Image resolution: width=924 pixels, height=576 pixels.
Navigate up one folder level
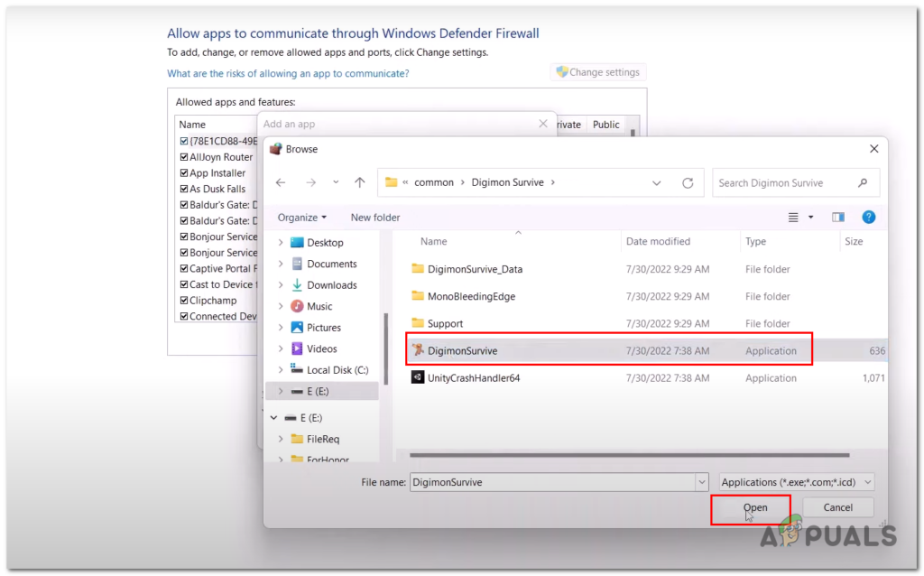click(359, 182)
